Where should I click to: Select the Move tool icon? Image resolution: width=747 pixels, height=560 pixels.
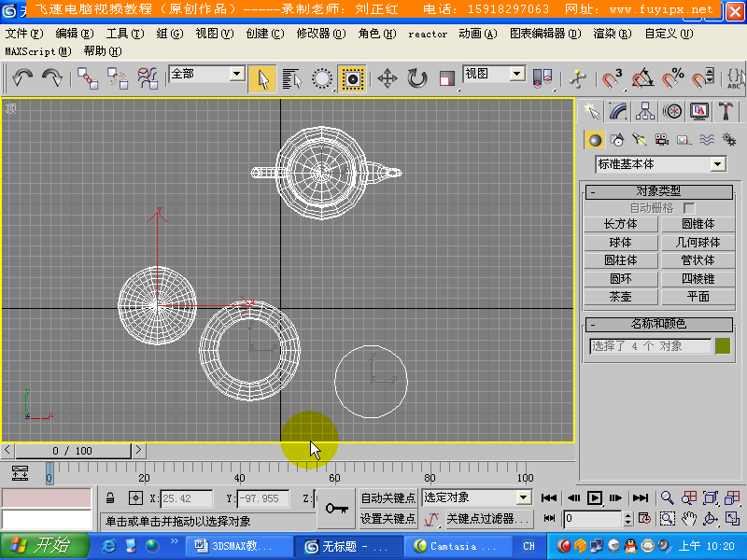(x=388, y=78)
